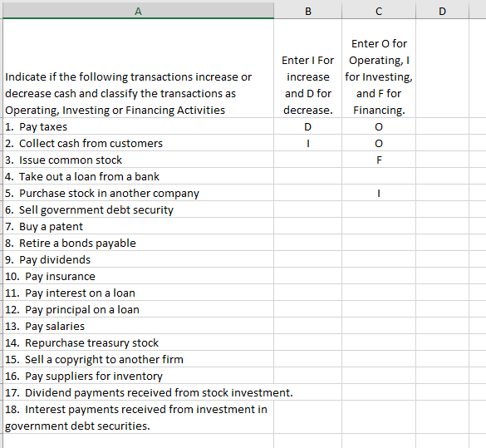486x448 pixels.
Task: Select '6. Sell government debt security'
Action: point(138,209)
